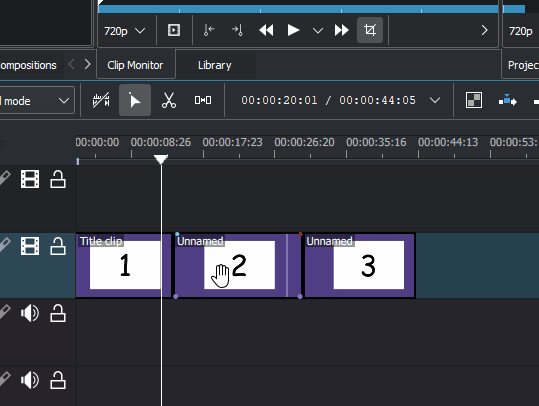Select the Unnamed clip numbered 3
Viewport: 539px width, 406px height.
pos(360,265)
